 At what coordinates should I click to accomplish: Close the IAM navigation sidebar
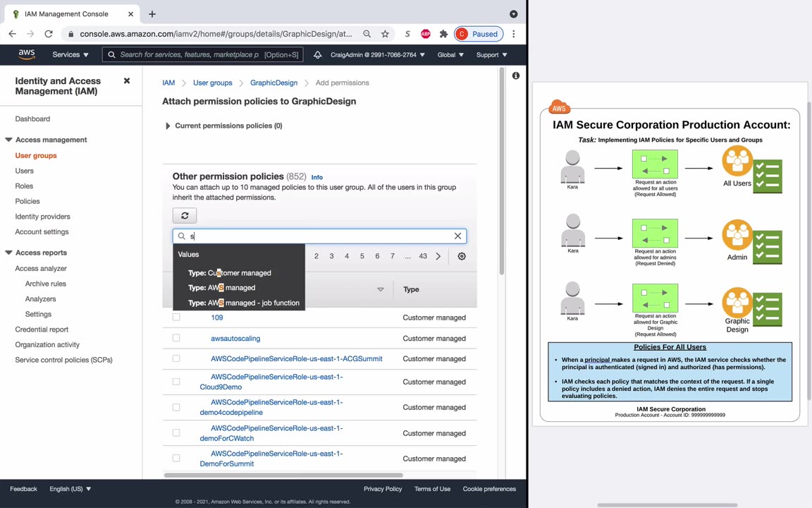[127, 81]
